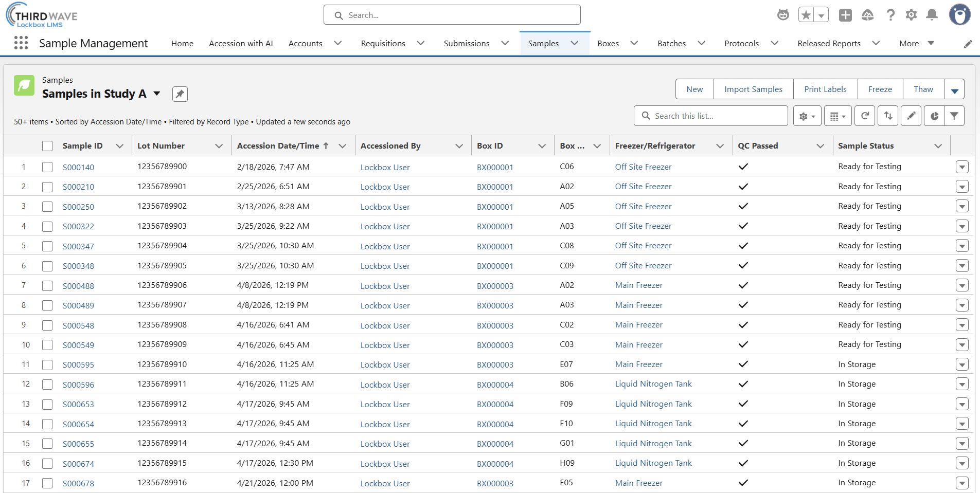The width and height of the screenshot is (980, 493).
Task: Select the checkbox for sample S000674
Action: 47,464
